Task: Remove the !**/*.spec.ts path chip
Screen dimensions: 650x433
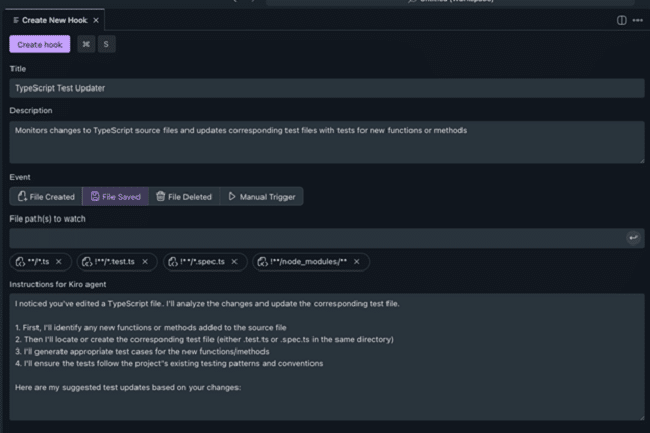Action: pos(235,262)
